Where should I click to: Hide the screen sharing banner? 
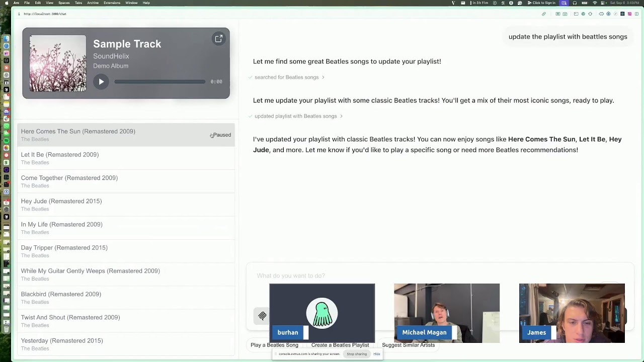click(376, 354)
